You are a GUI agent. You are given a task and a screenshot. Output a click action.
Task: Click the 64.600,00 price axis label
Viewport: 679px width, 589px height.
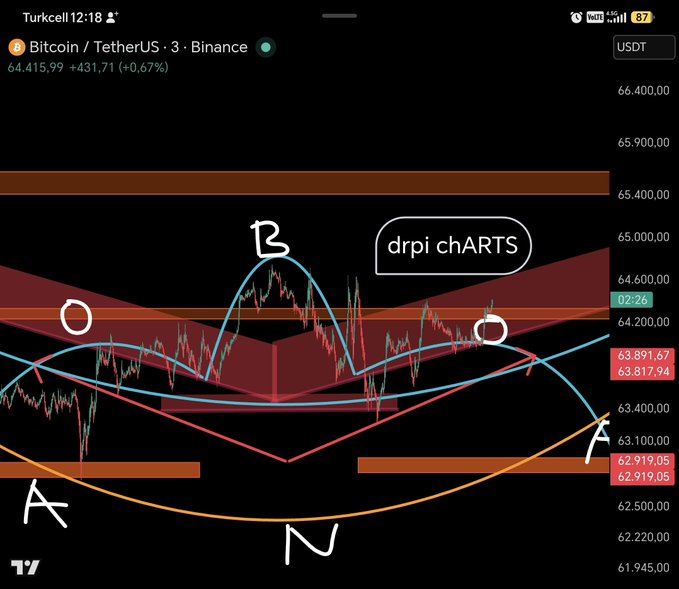(x=643, y=279)
